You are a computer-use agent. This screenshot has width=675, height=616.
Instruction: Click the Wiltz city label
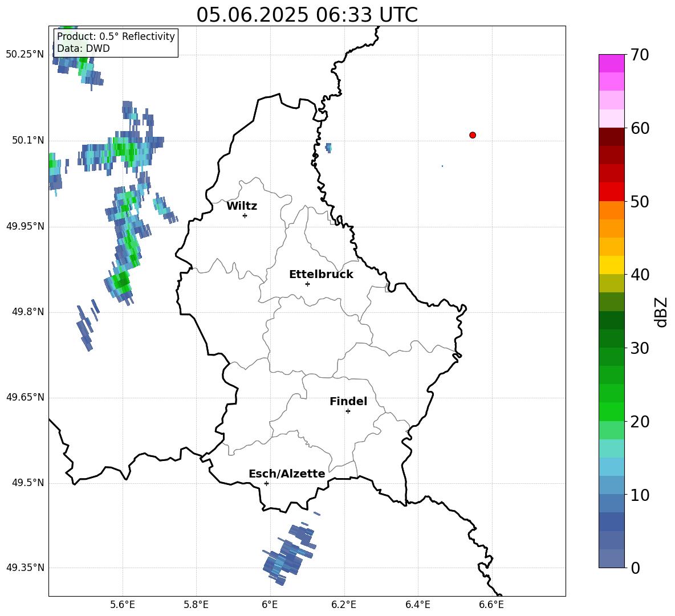242,206
